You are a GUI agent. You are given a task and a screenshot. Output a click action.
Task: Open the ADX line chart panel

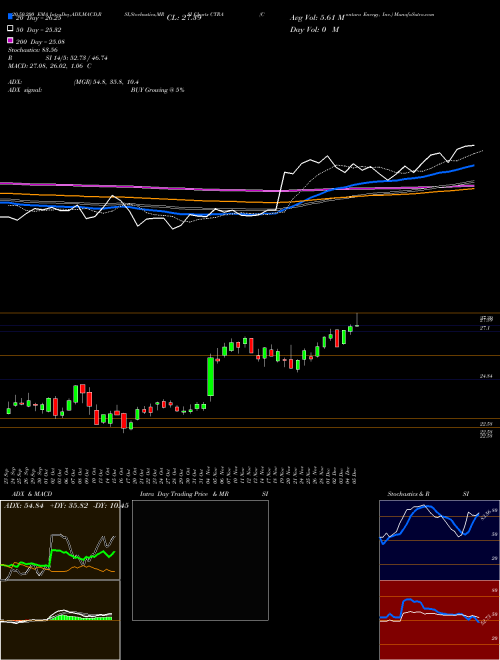click(x=60, y=540)
